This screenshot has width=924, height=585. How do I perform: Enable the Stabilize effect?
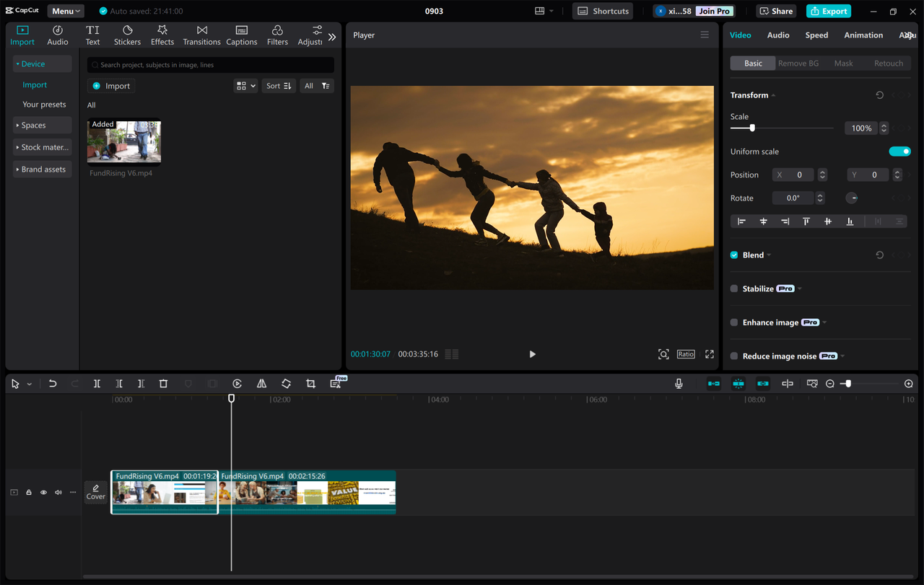(x=733, y=288)
